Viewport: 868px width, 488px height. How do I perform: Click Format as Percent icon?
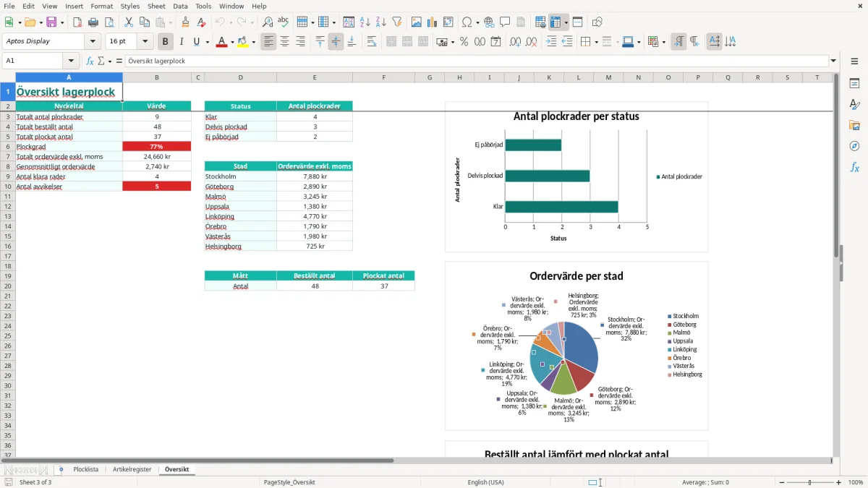[x=464, y=42]
